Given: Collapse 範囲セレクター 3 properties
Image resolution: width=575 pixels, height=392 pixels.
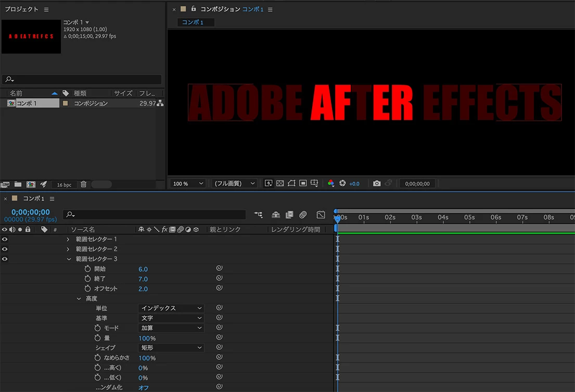Looking at the screenshot, I should pyautogui.click(x=69, y=259).
